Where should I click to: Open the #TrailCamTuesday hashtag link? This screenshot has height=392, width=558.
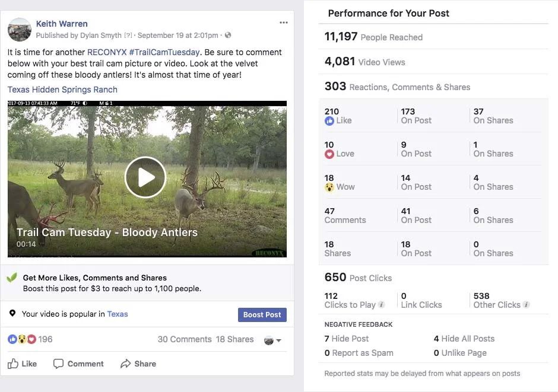[x=164, y=52]
